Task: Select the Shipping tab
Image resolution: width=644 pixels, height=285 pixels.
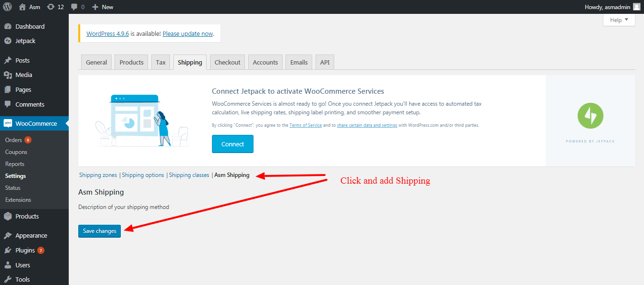Action: 190,62
